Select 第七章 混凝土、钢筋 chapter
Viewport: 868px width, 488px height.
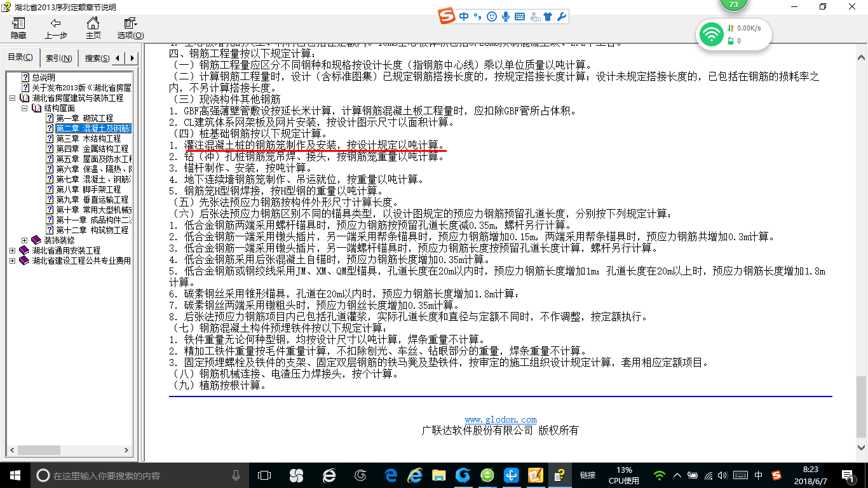click(x=93, y=179)
